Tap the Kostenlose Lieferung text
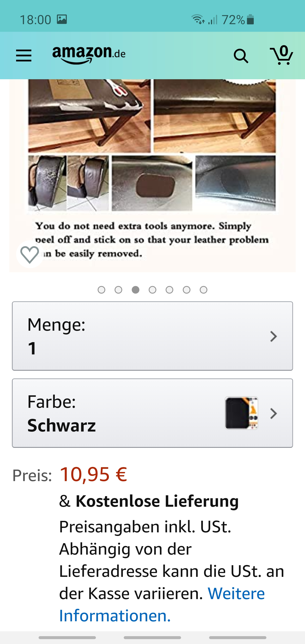The image size is (305, 644). coord(157,501)
